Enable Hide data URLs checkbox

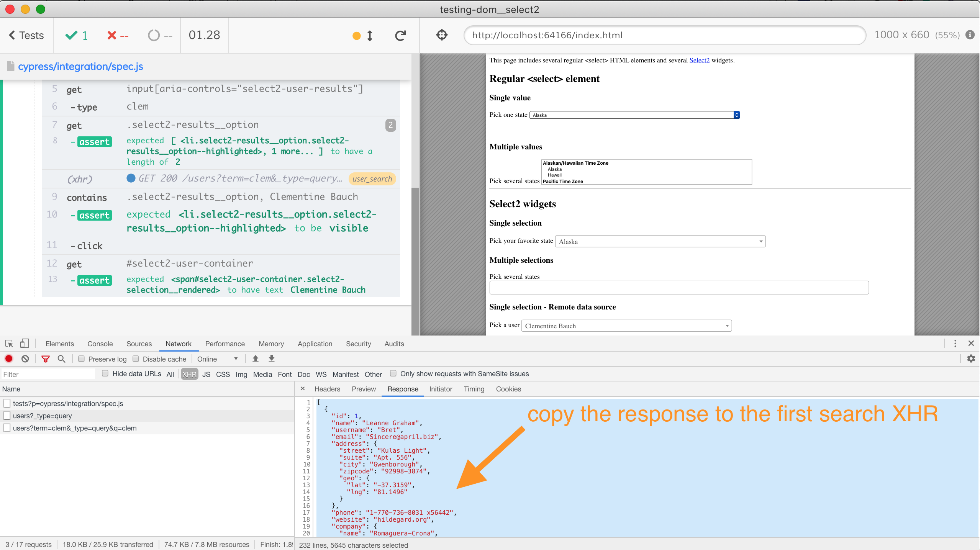[x=105, y=373]
